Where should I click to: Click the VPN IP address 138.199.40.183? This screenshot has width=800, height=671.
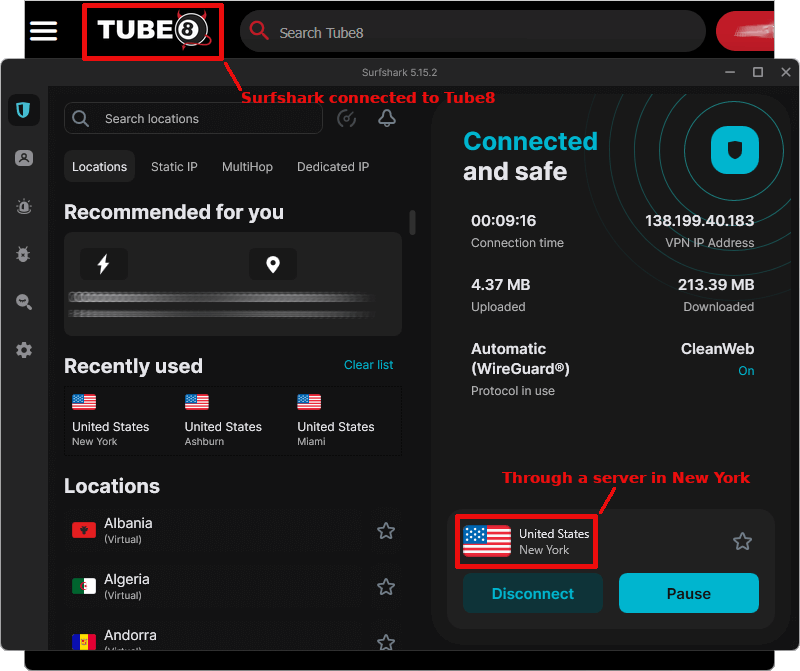click(x=699, y=220)
